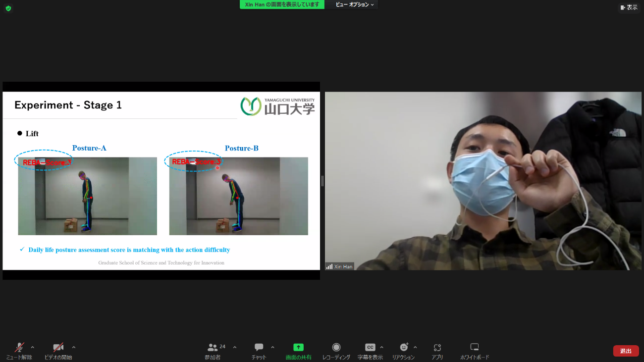Start recording the meeting
This screenshot has width=644, height=362.
336,348
